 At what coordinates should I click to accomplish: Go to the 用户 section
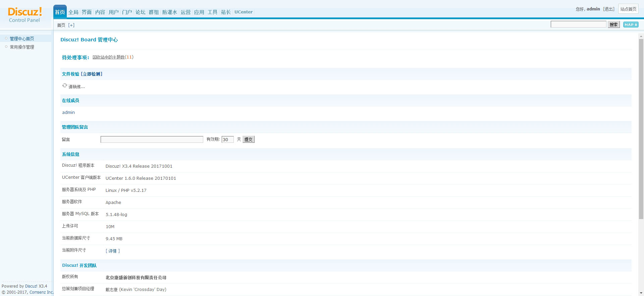114,12
